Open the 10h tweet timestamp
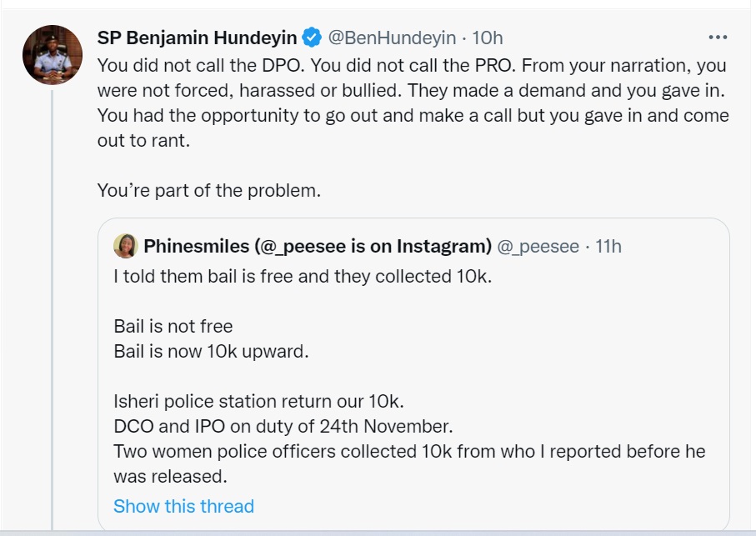This screenshot has width=756, height=536. (488, 38)
